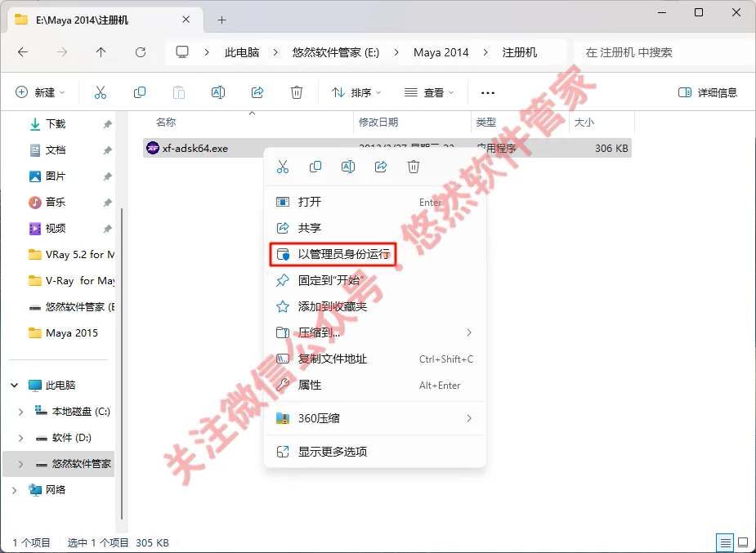756x553 pixels.
Task: Choose 添加到收藏夹 in the context menu
Action: [375, 306]
